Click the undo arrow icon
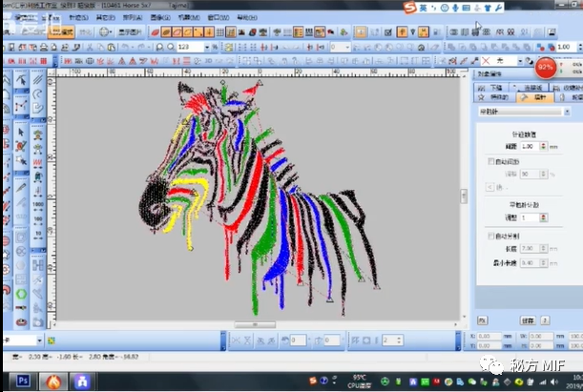Screen dimensions: 583x392 126,47
